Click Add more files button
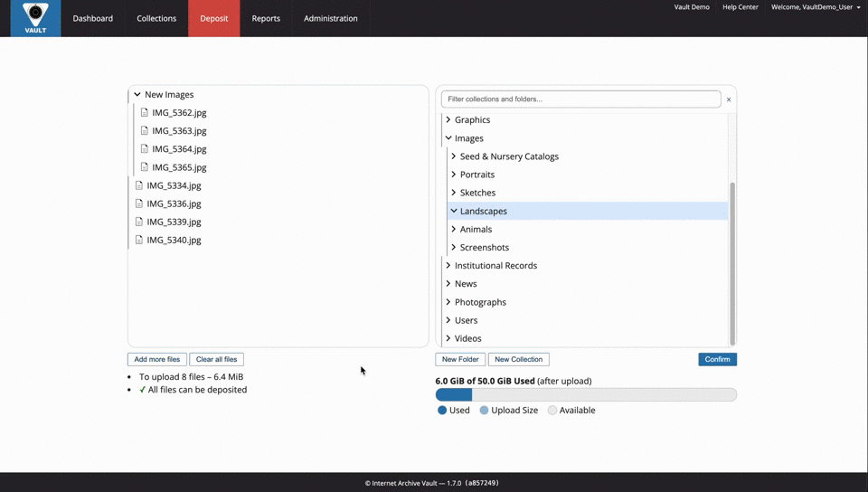This screenshot has width=868, height=492. tap(157, 359)
